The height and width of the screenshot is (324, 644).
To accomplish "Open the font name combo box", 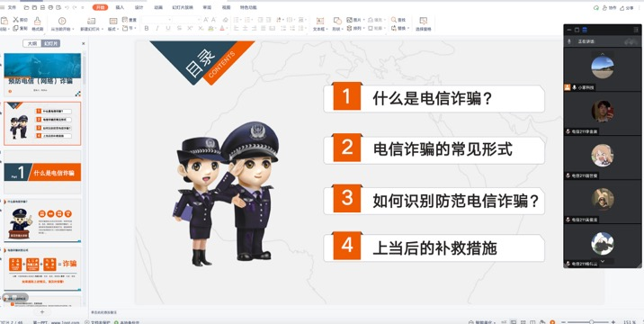I will point(157,19).
